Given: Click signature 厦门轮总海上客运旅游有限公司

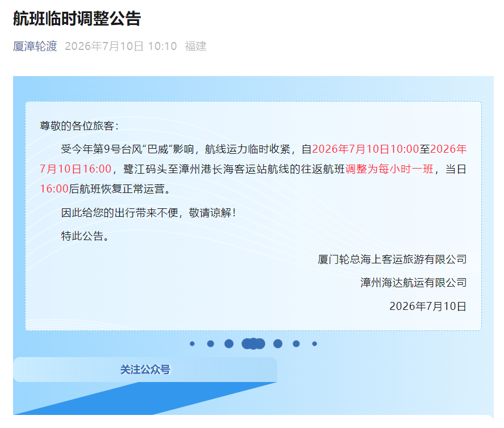Looking at the screenshot, I should 392,259.
